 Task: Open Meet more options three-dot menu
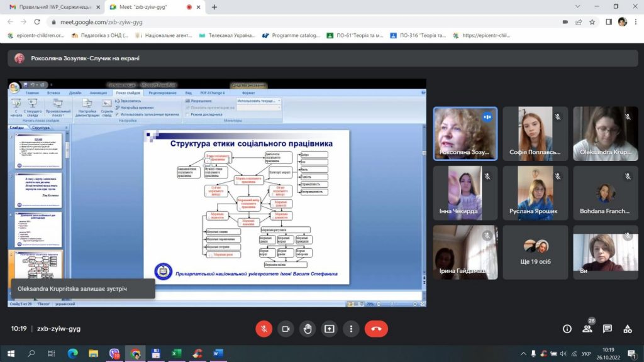coord(351,329)
